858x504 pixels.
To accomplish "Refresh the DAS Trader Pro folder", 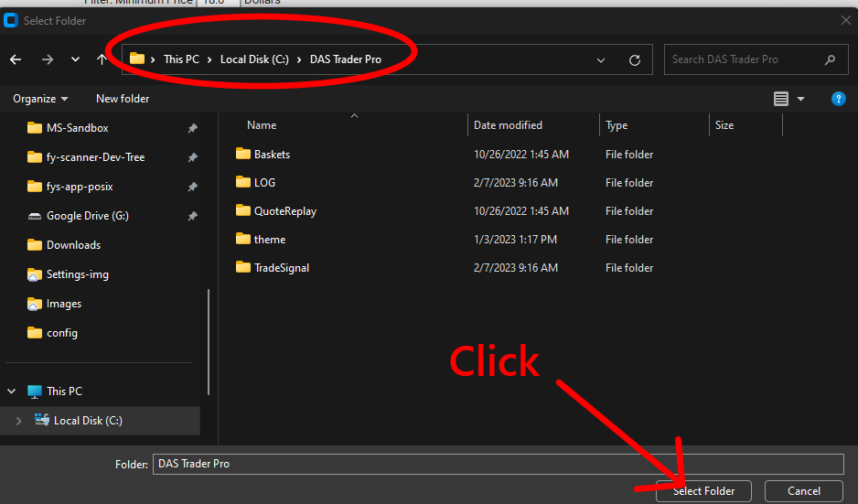I will coord(635,60).
